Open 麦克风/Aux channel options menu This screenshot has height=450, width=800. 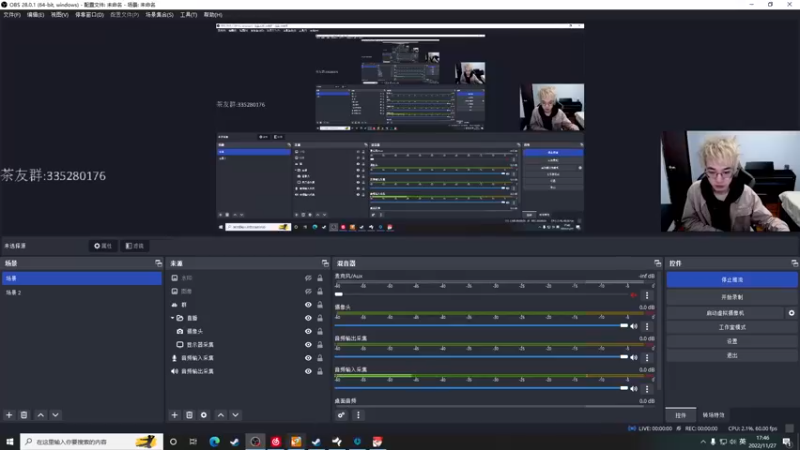pyautogui.click(x=647, y=295)
